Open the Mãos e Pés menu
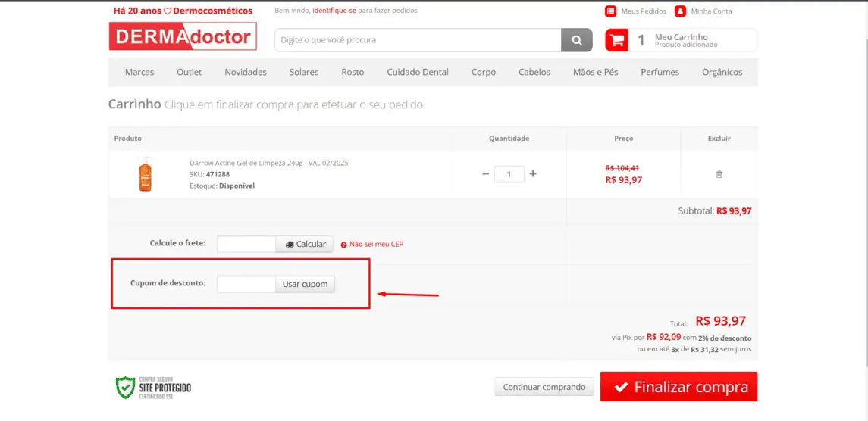The height and width of the screenshot is (421, 868). [596, 72]
